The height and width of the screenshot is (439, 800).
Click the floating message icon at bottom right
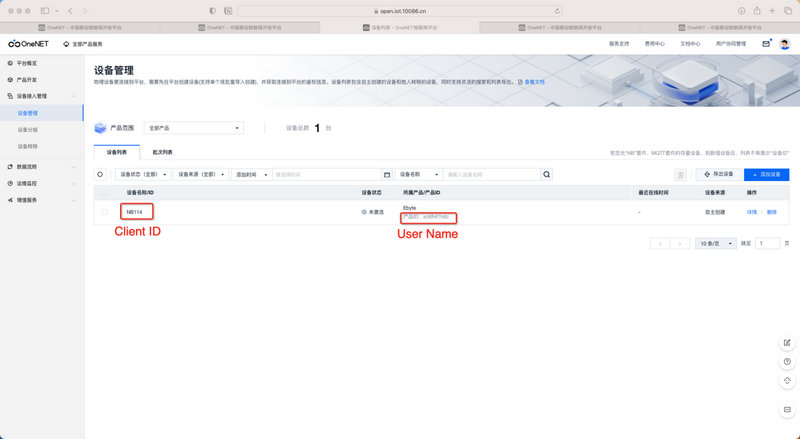(787, 409)
